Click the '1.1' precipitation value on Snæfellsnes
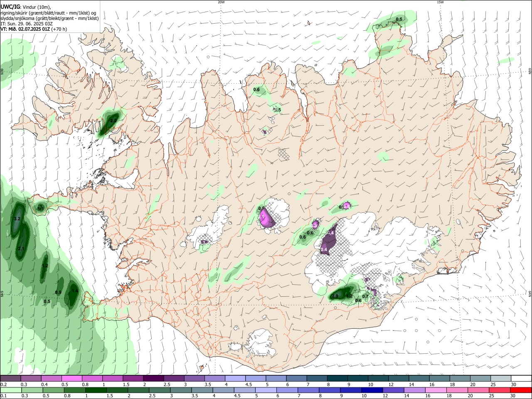Viewport: 532px width, 399px height. tap(41, 209)
